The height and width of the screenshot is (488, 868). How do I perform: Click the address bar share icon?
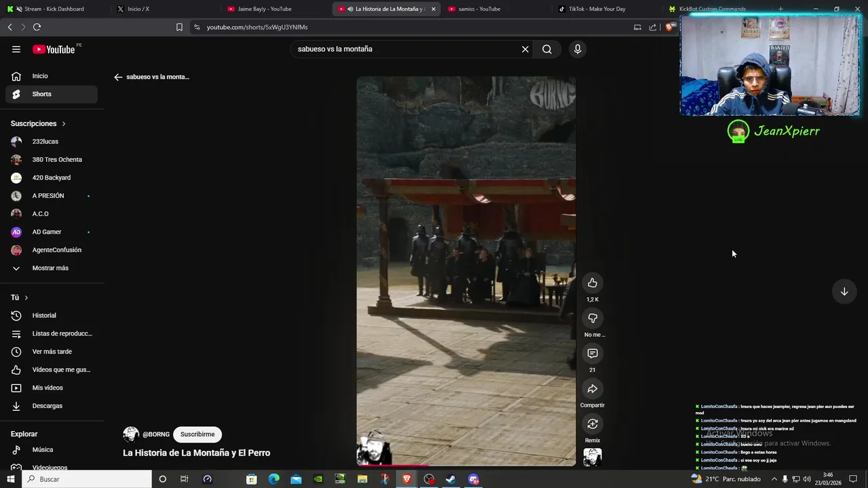point(652,27)
